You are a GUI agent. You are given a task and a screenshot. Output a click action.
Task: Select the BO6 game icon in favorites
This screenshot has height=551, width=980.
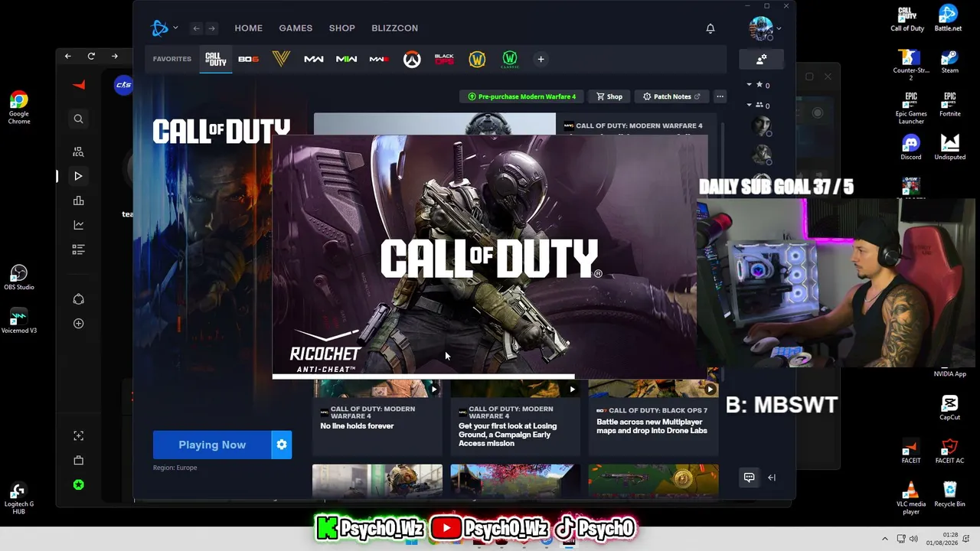coord(248,59)
